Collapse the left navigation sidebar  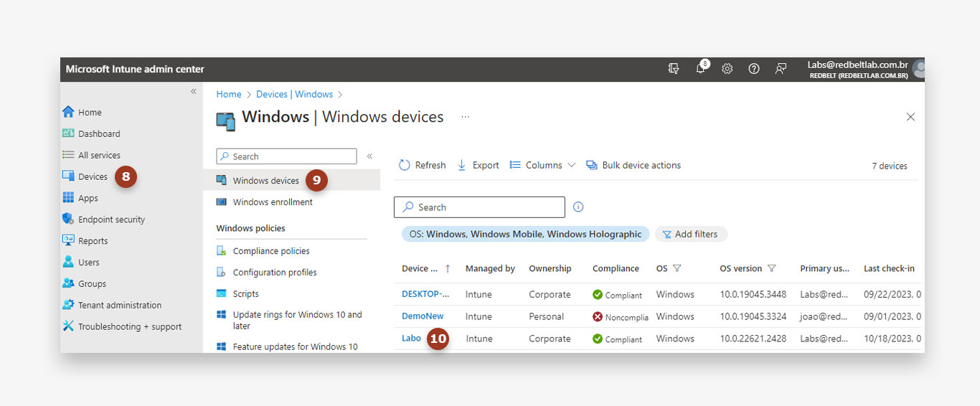193,92
